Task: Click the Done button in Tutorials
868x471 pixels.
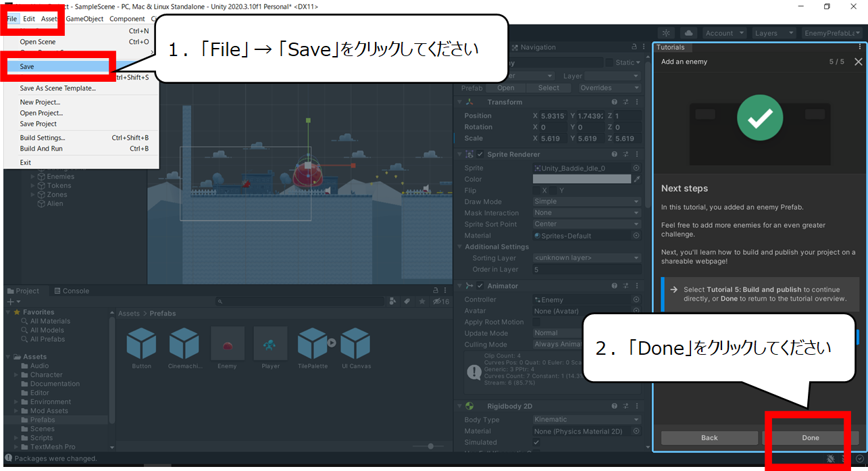Action: click(811, 438)
